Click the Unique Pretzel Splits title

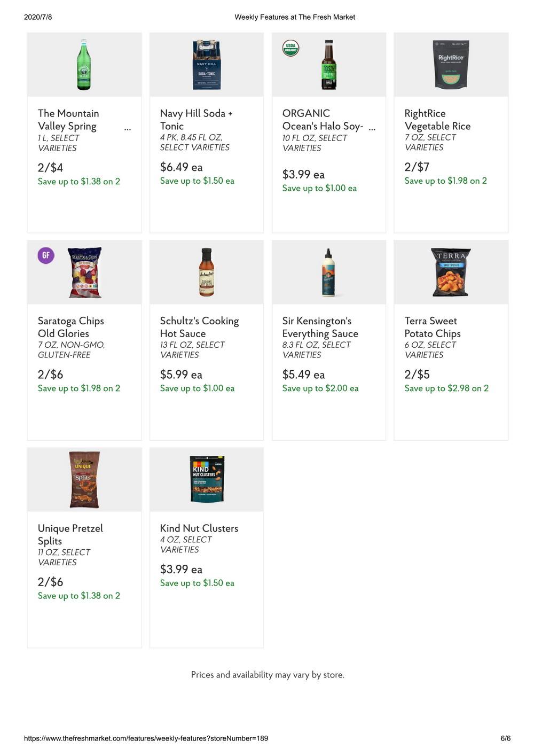70,534
